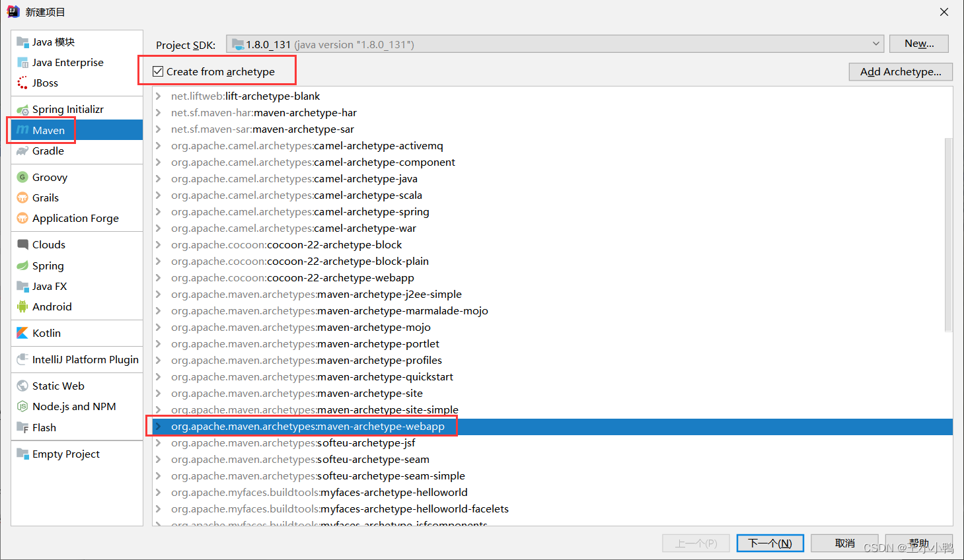Click the Kotlin logo icon
This screenshot has height=560, width=964.
[x=22, y=333]
